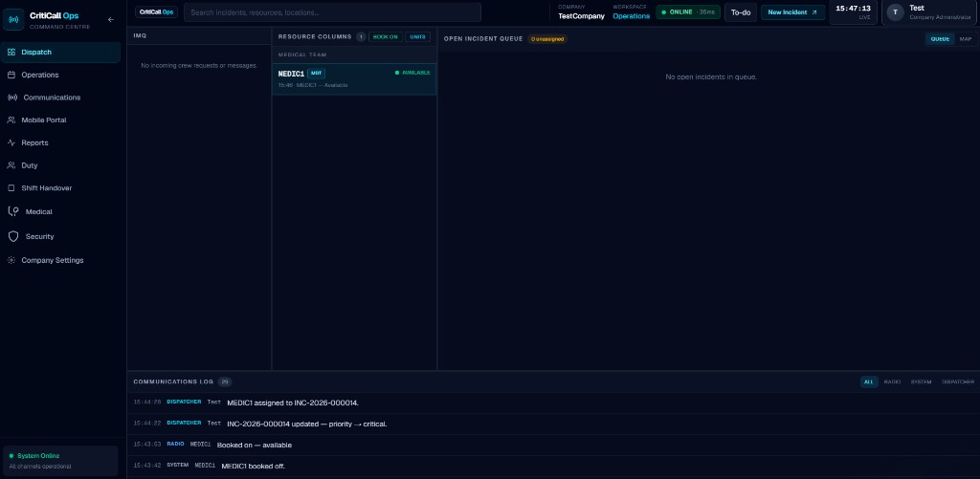The image size is (980, 479).
Task: Click the CritiCall Ops badge in top bar
Action: pos(157,12)
